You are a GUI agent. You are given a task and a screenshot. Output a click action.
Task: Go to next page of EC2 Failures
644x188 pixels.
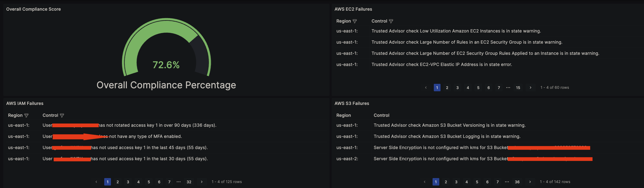(530, 88)
